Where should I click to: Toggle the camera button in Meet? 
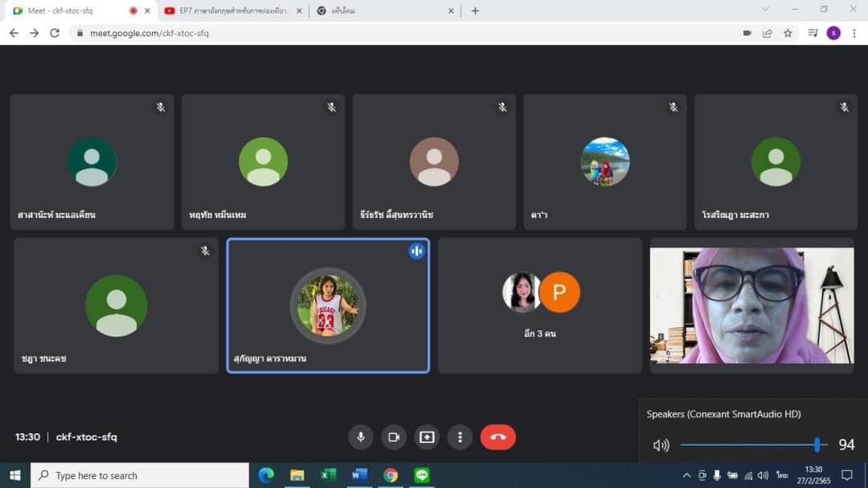coord(394,437)
